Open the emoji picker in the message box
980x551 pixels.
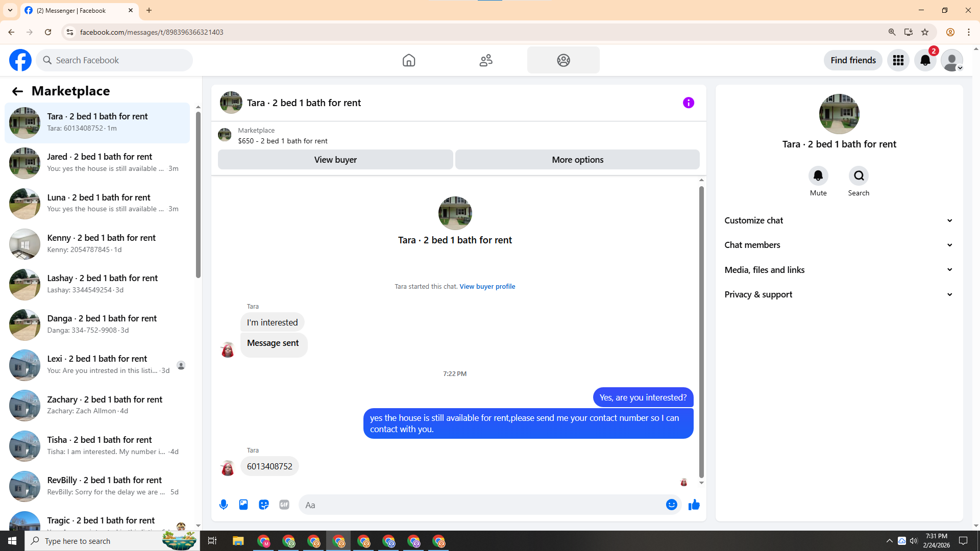tap(671, 505)
